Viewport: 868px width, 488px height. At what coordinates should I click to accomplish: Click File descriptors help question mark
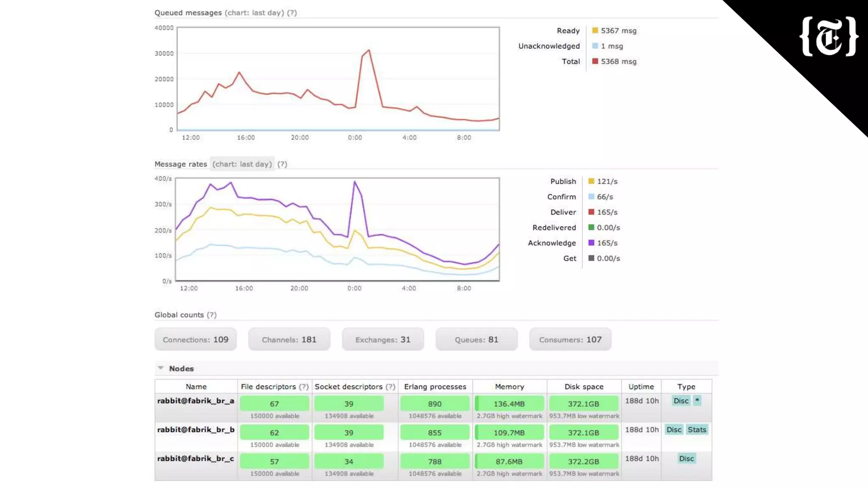point(303,386)
